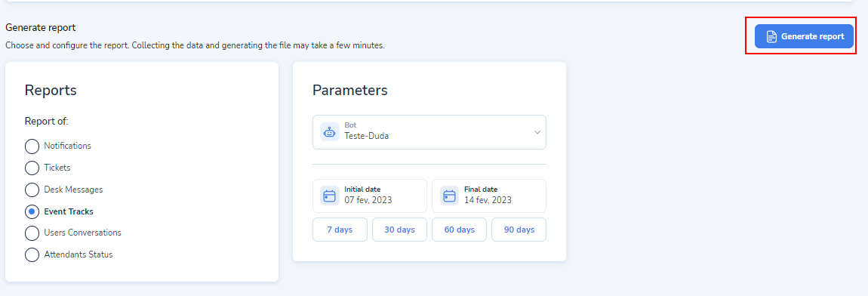Set range to 30 days
Viewport: 868px width, 296px height.
(400, 230)
